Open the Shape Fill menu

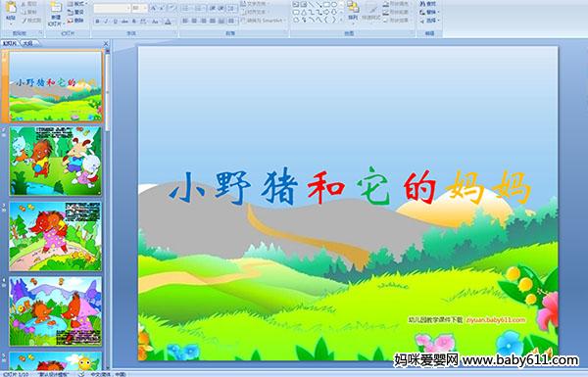[x=397, y=4]
